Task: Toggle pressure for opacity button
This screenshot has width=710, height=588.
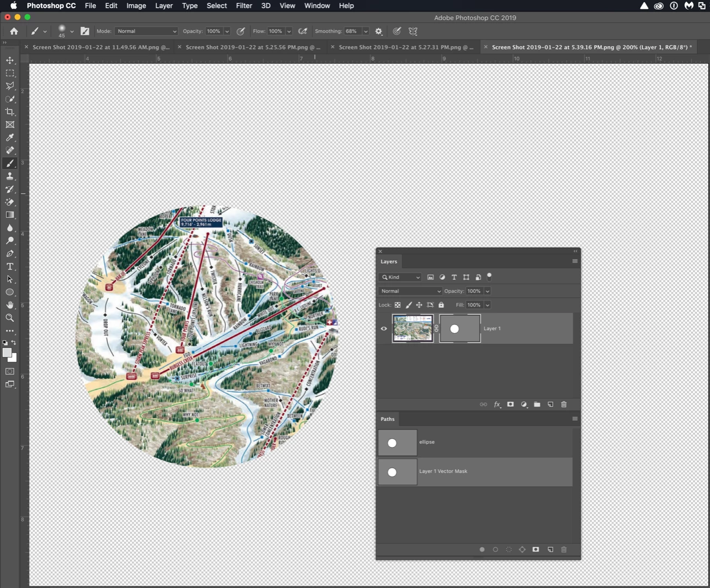Action: [x=241, y=32]
